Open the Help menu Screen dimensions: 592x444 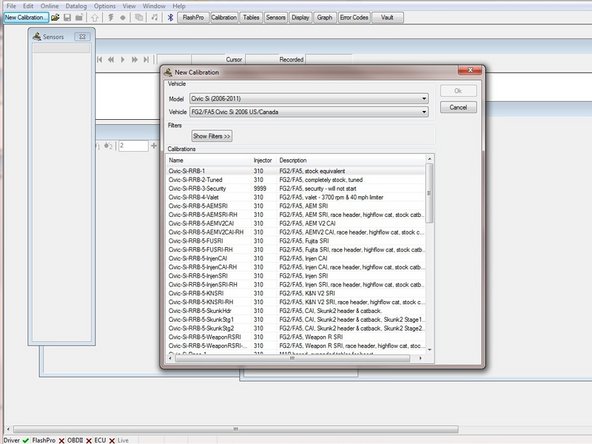tap(179, 6)
